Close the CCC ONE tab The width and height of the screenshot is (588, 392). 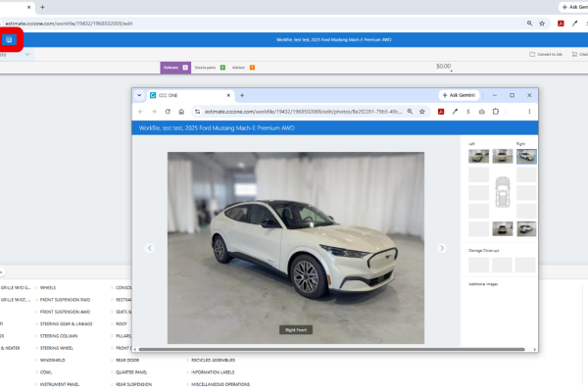point(228,95)
